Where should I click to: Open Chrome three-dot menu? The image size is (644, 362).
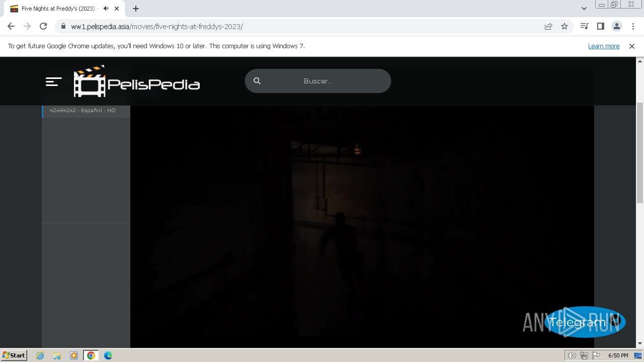(x=632, y=26)
